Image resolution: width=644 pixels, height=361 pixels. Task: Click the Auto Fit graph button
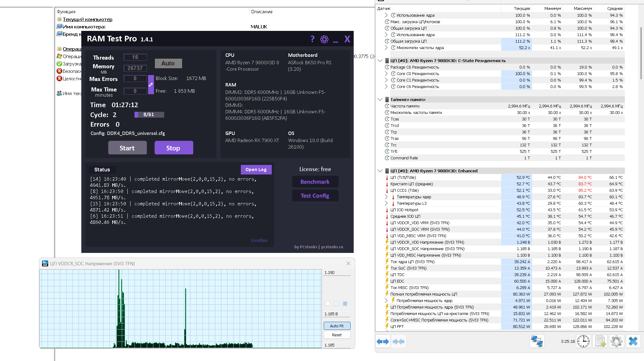click(x=337, y=326)
